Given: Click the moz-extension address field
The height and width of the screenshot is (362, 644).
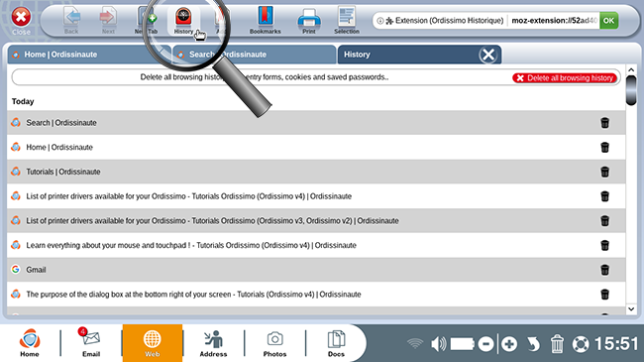Looking at the screenshot, I should (553, 21).
